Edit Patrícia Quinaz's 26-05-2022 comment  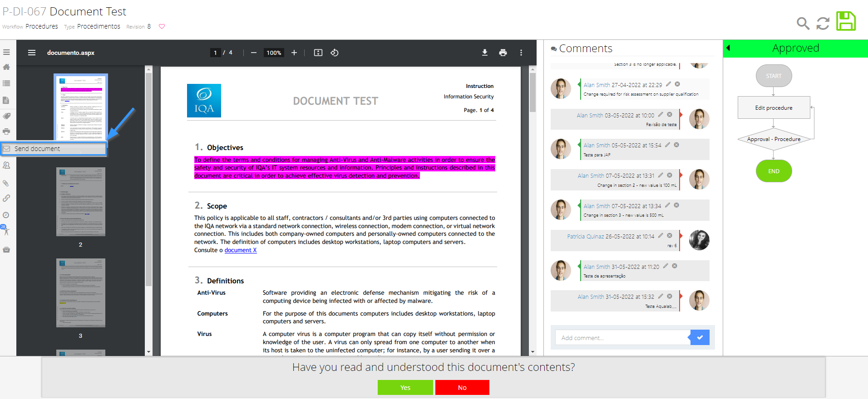(x=661, y=236)
